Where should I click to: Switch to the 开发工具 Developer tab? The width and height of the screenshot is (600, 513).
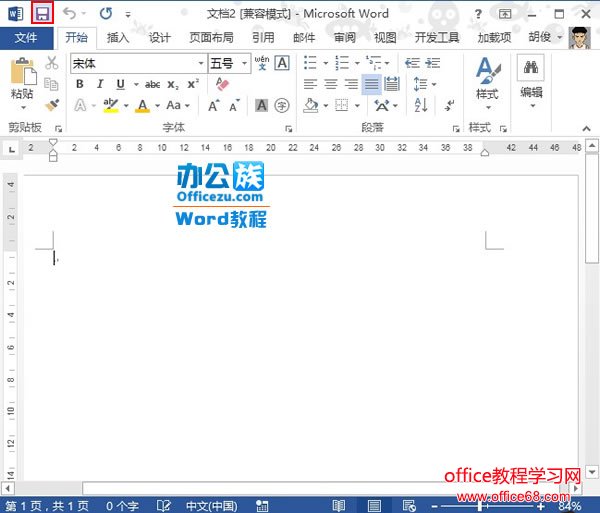point(437,37)
